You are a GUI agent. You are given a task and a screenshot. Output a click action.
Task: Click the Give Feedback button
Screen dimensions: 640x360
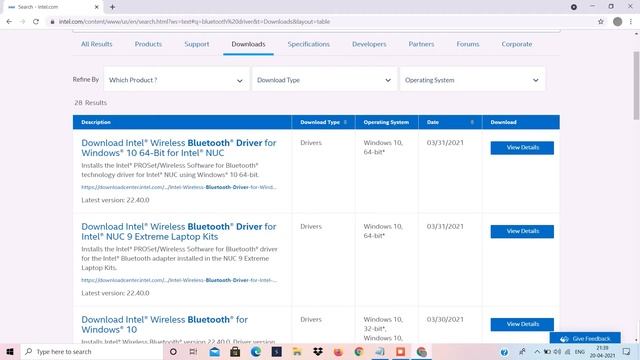point(585,338)
